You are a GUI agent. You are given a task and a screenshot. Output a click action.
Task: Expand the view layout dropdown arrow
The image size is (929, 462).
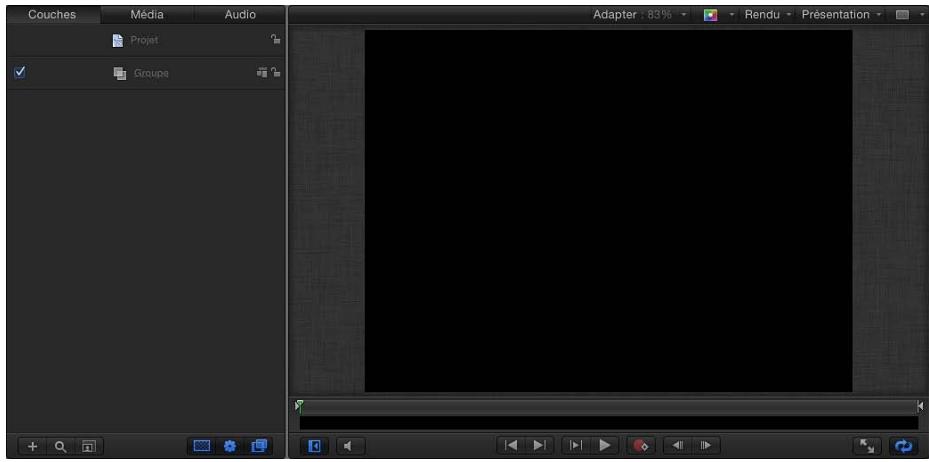pyautogui.click(x=921, y=15)
